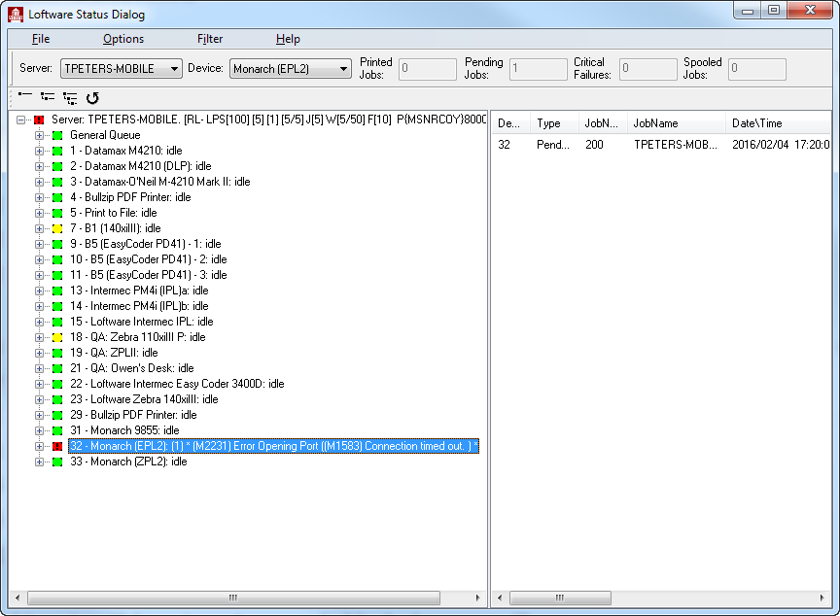Expand 22 - Loftware Intermec Easy Coder 3400D node
This screenshot has width=840, height=616.
[x=39, y=384]
